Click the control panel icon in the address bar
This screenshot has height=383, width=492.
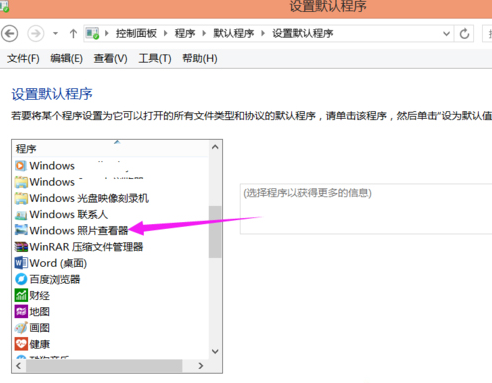(x=92, y=33)
